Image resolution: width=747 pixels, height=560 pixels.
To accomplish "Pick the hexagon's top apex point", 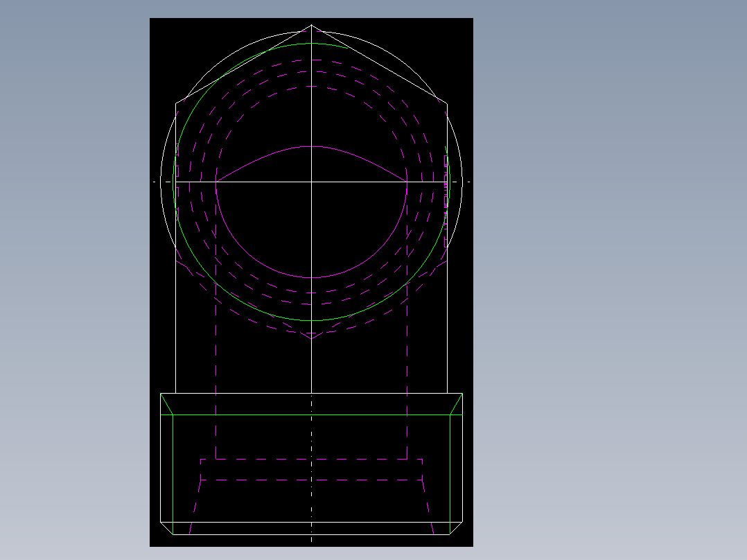I will coord(312,25).
